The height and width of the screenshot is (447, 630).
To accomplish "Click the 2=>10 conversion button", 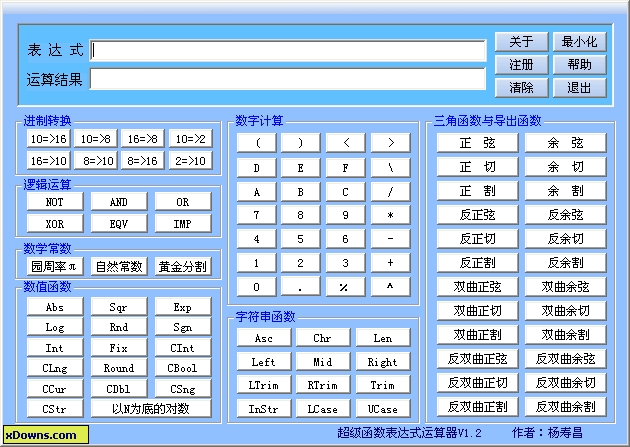I will (190, 161).
